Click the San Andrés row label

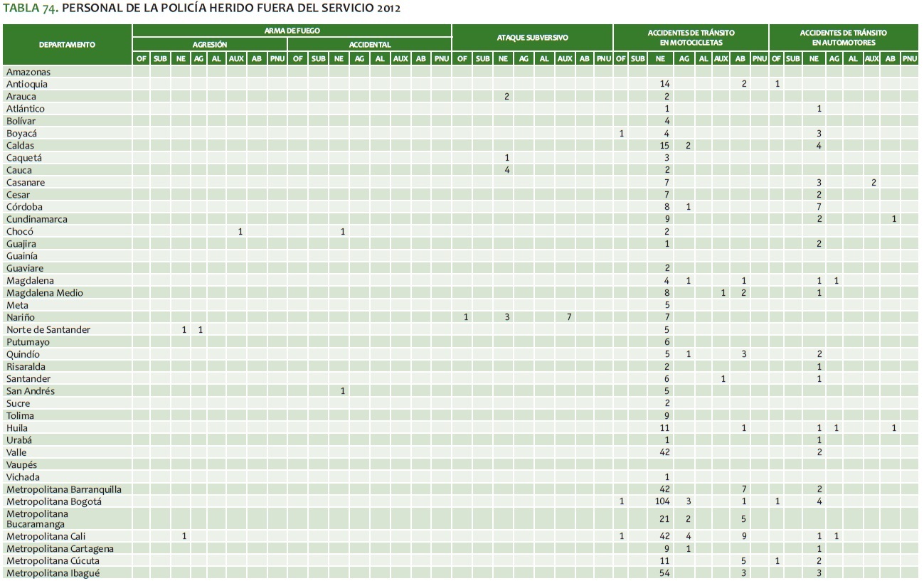click(x=31, y=391)
